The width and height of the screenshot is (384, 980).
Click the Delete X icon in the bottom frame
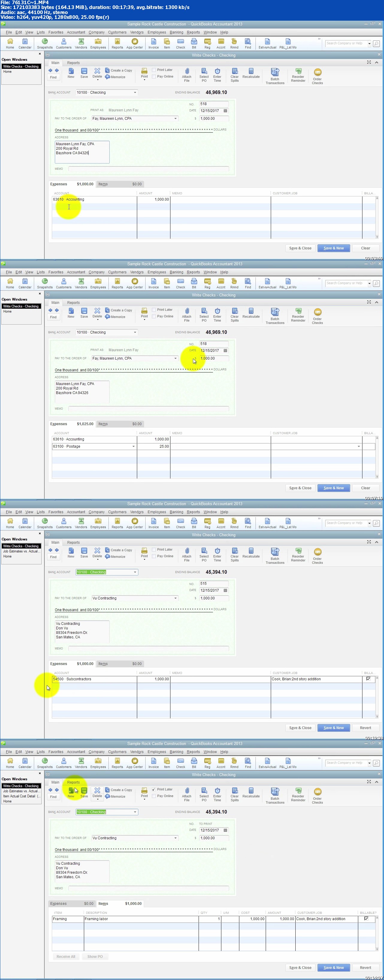(97, 793)
